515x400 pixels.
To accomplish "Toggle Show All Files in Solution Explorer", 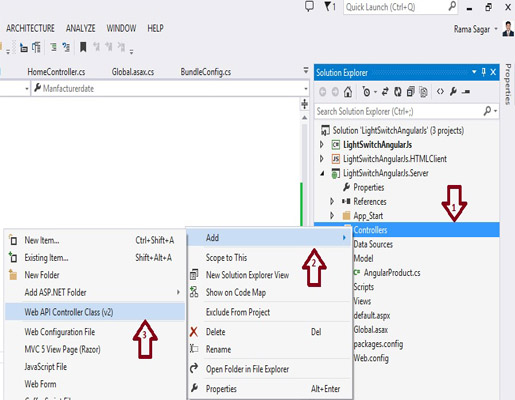I will click(423, 91).
